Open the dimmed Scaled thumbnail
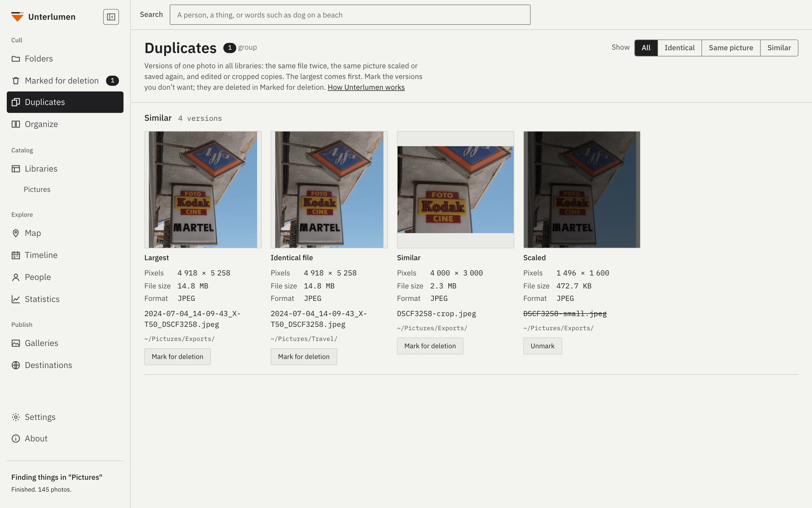 point(582,190)
